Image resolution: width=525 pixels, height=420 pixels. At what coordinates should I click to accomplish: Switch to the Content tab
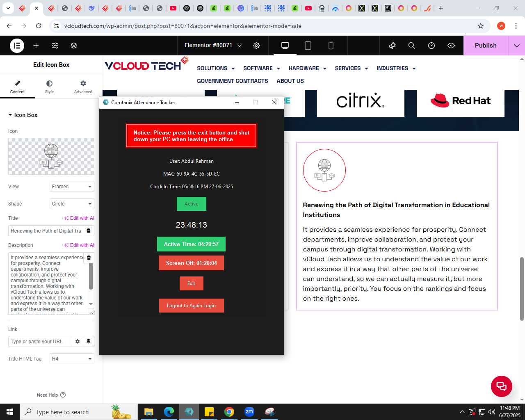click(17, 87)
